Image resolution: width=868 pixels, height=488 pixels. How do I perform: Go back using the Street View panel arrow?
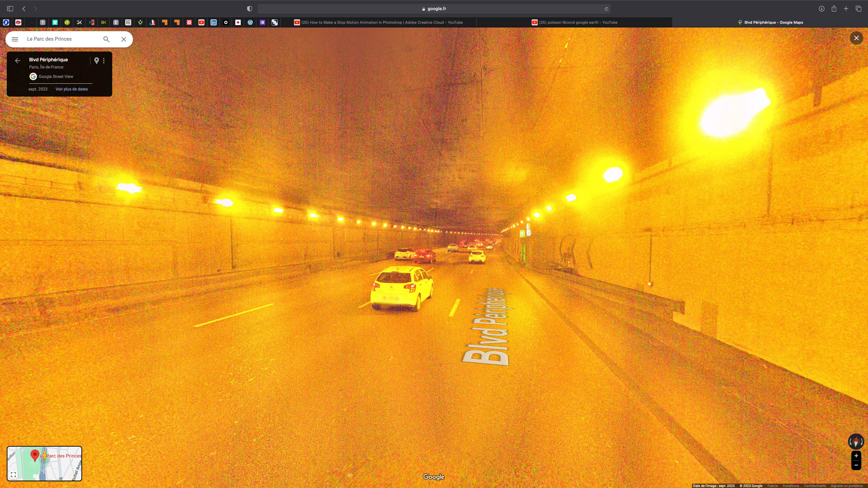click(18, 61)
